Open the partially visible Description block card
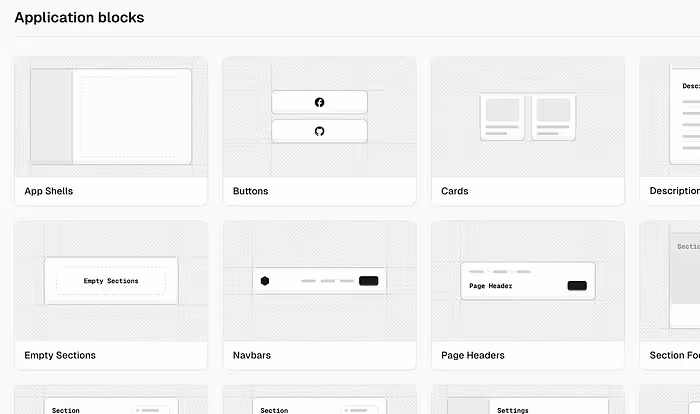Image resolution: width=700 pixels, height=414 pixels. click(x=670, y=130)
